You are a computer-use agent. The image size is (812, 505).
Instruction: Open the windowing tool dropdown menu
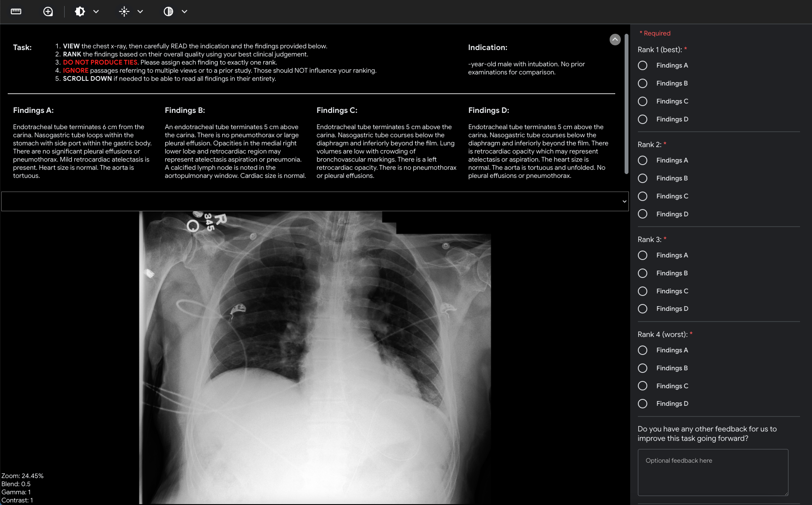[96, 12]
